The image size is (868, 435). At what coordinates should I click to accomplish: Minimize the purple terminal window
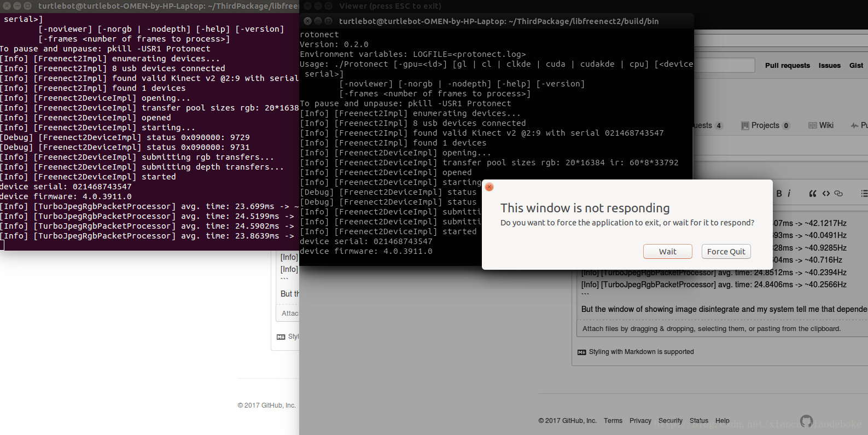(17, 6)
